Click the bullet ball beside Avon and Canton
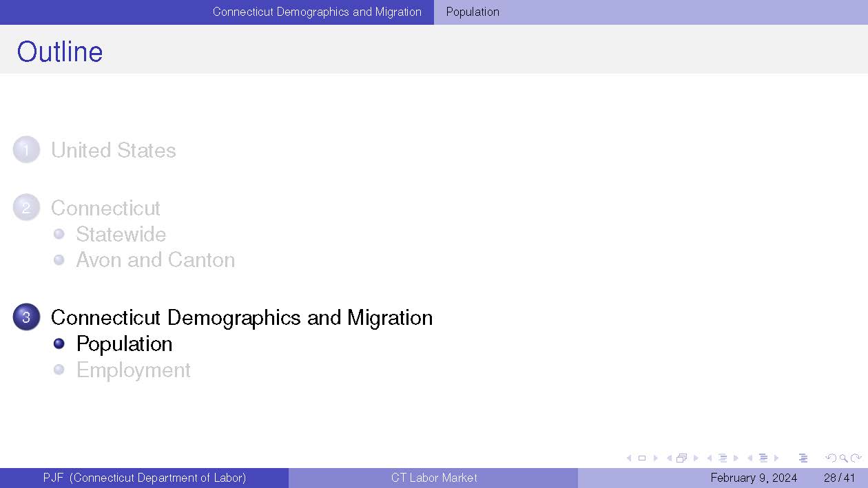The height and width of the screenshot is (488, 868). coord(59,260)
